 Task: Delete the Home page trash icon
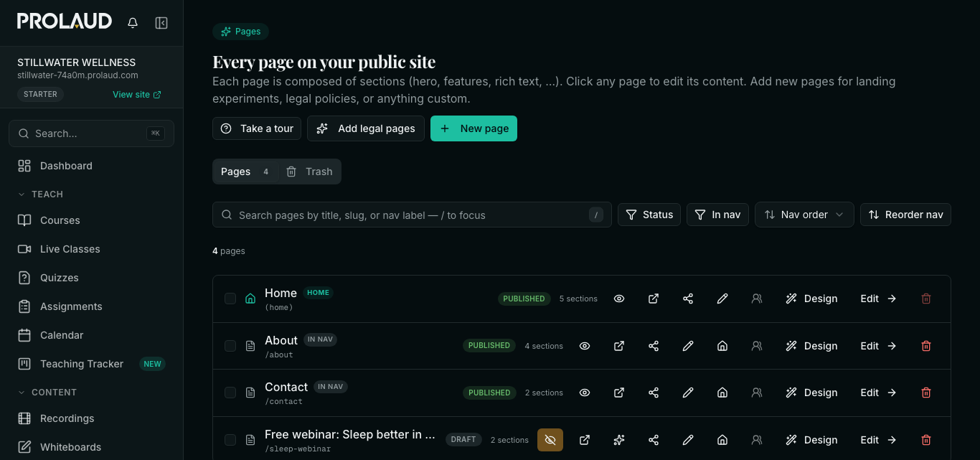tap(926, 299)
